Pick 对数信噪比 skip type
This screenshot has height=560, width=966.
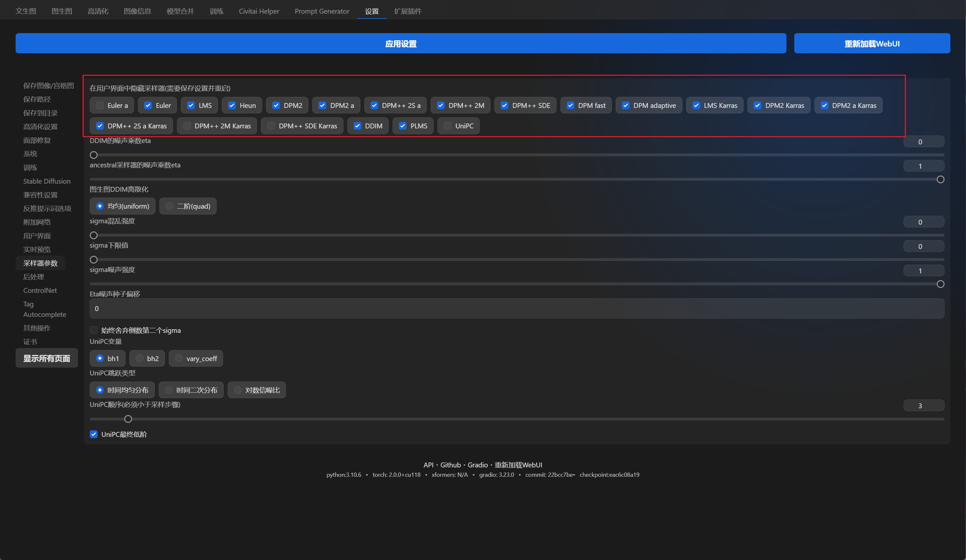click(238, 390)
